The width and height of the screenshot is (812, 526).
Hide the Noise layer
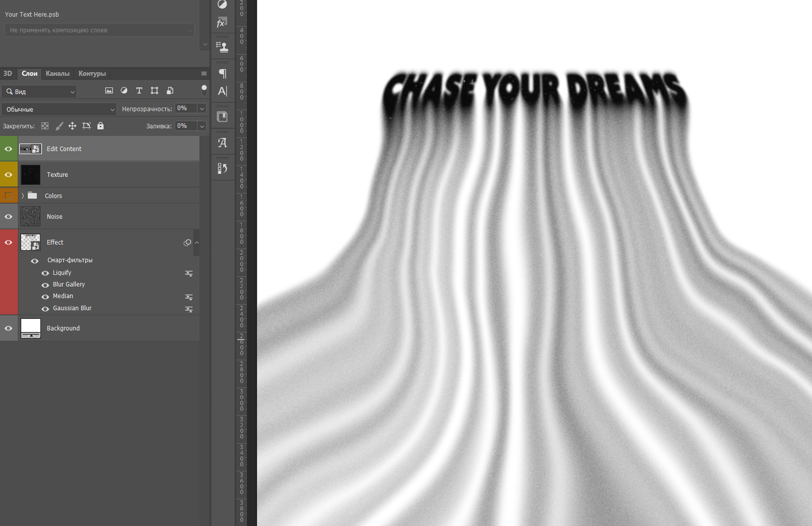pos(9,216)
